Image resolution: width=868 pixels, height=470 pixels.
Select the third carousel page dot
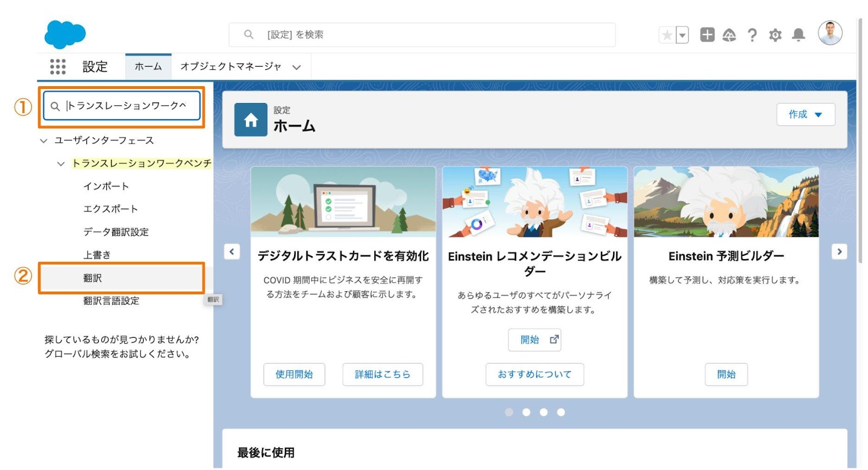(544, 413)
